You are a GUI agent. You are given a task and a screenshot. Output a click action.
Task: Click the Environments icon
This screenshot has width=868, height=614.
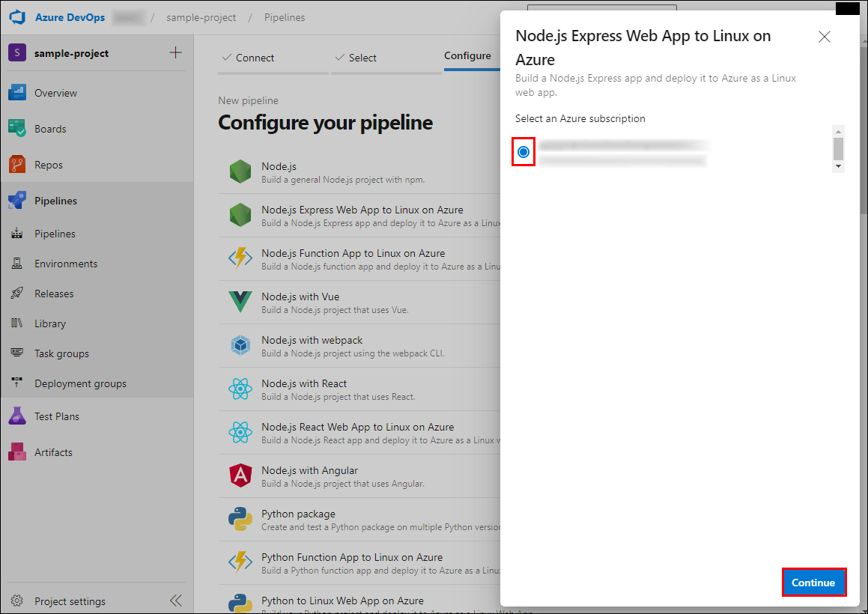tap(17, 263)
